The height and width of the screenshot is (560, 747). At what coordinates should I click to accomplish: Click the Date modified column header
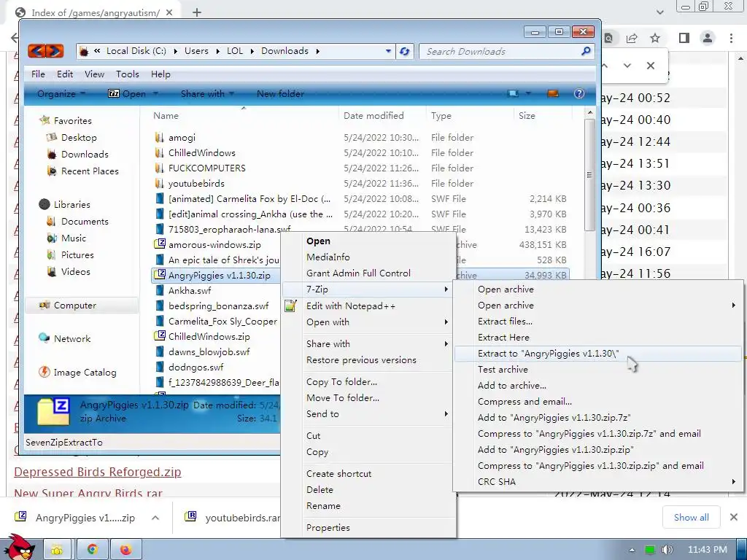pyautogui.click(x=382, y=116)
